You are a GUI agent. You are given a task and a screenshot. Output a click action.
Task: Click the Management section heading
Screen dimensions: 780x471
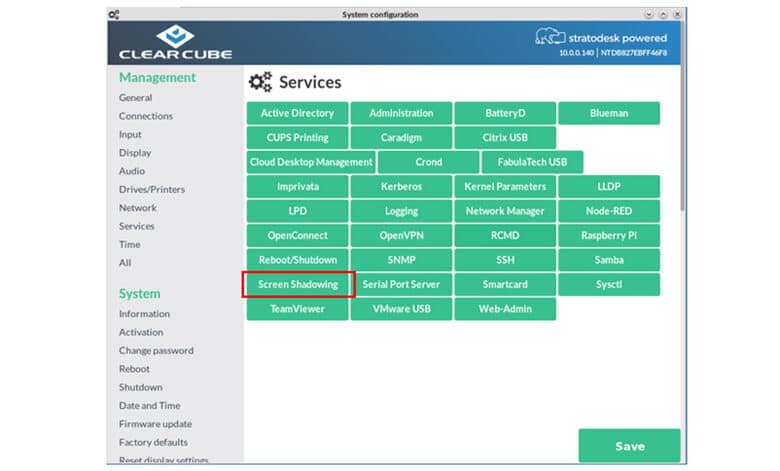(157, 77)
